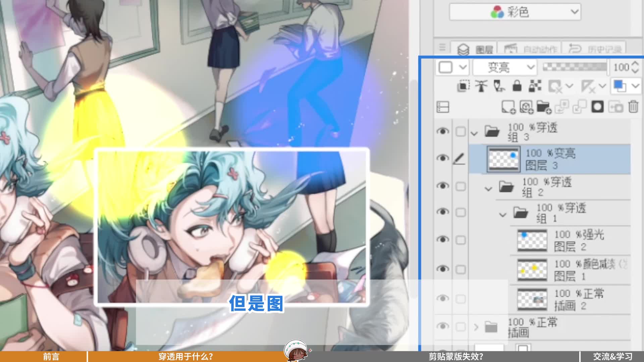The height and width of the screenshot is (362, 644).
Task: Click the folder icon of 组 2
Action: (x=506, y=186)
